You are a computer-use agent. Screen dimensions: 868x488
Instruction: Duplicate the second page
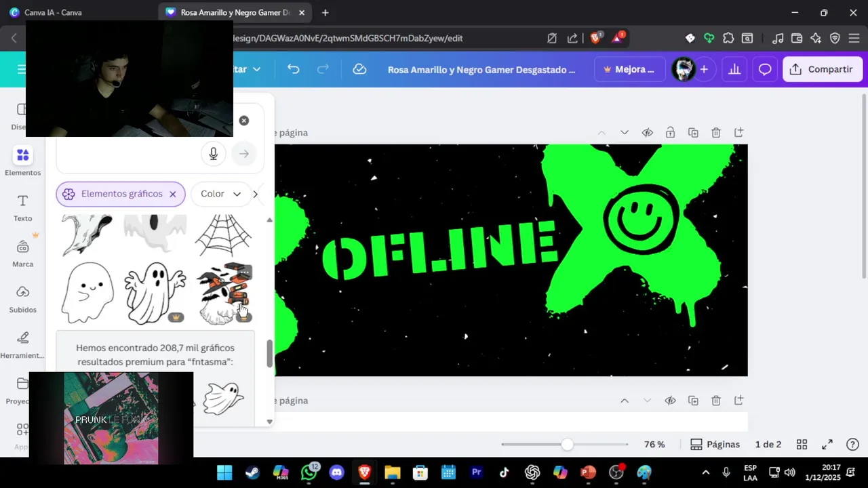tap(693, 401)
